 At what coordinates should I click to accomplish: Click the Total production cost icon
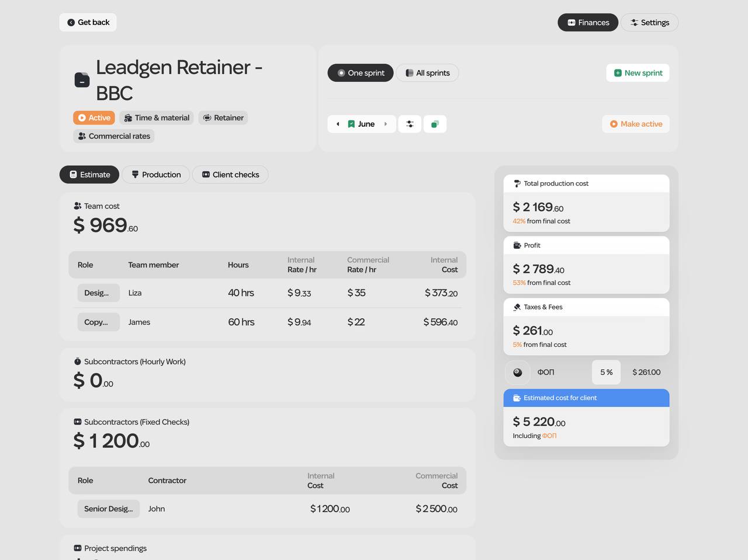517,183
